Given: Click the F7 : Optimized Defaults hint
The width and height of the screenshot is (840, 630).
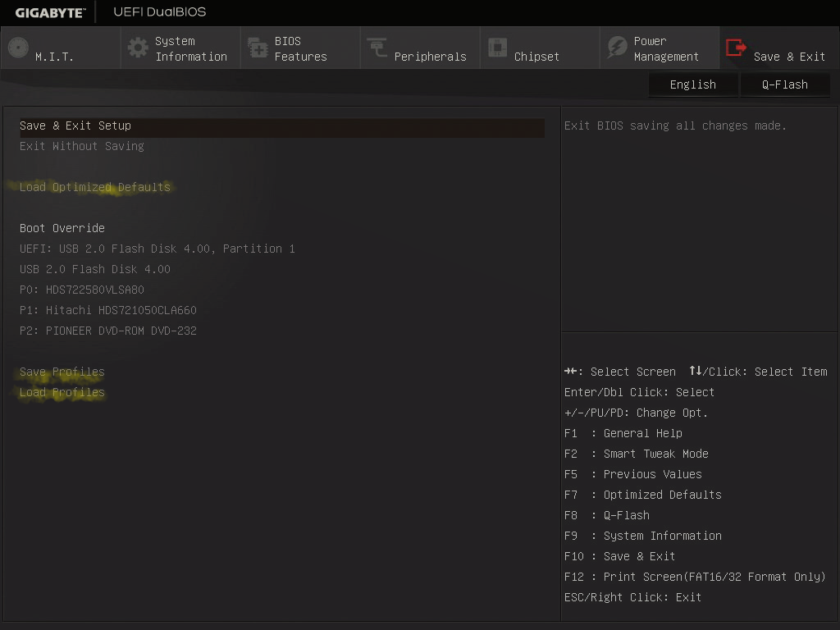Looking at the screenshot, I should pyautogui.click(x=643, y=495).
